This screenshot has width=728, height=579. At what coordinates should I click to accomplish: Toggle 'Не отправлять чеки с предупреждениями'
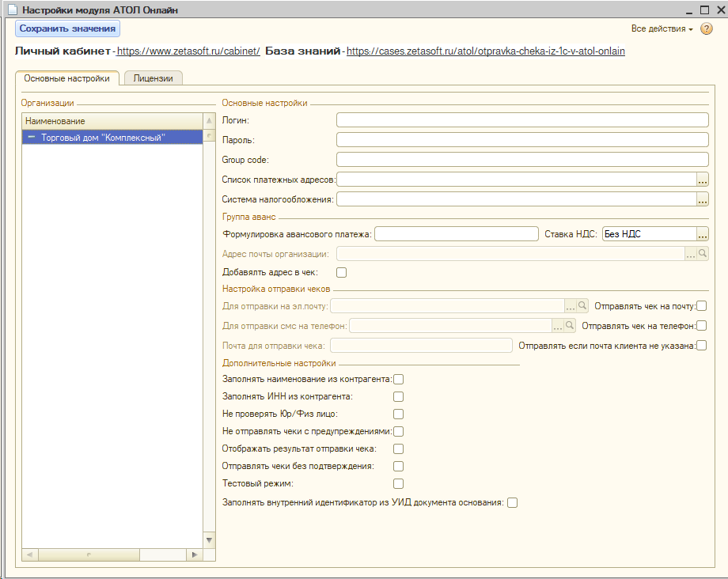pyautogui.click(x=398, y=431)
